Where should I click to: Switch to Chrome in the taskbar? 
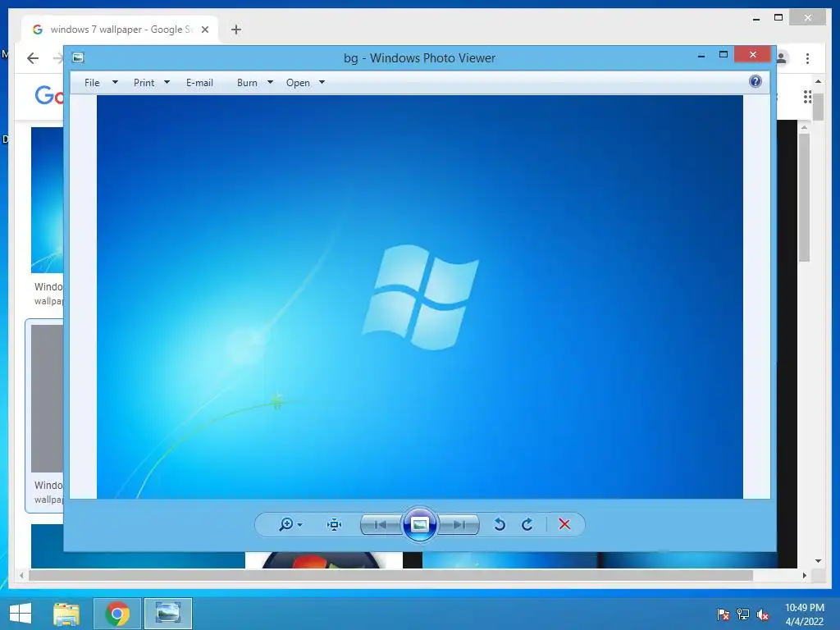pos(117,614)
